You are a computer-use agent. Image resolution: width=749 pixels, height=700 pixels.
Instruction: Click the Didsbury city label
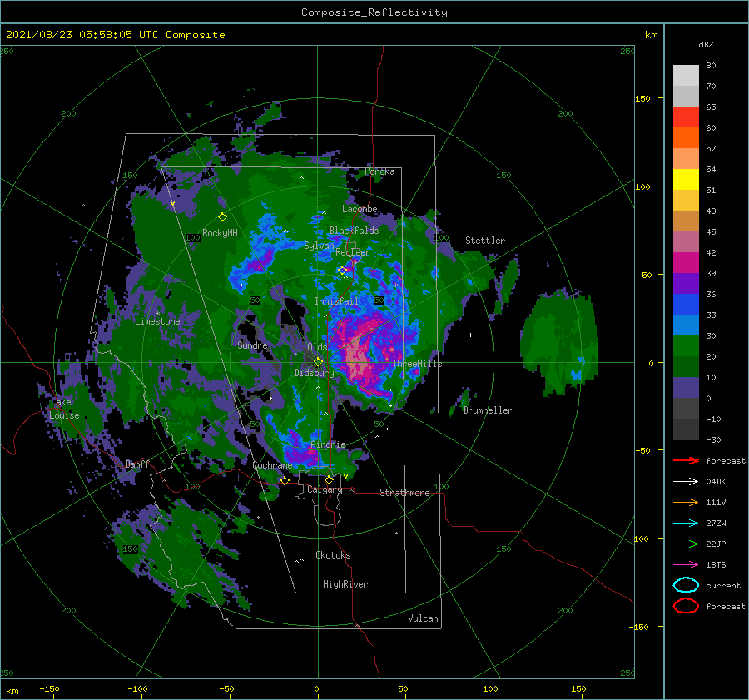point(314,373)
